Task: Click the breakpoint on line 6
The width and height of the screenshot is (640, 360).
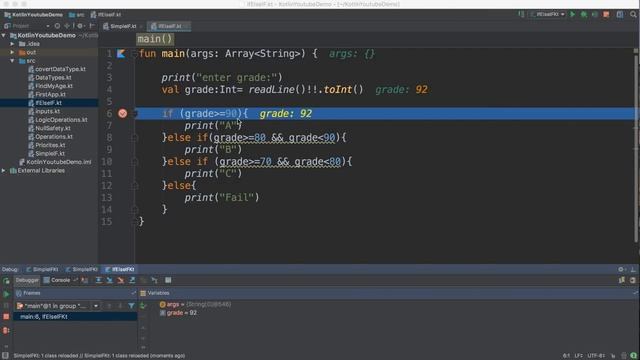Action: coord(122,113)
